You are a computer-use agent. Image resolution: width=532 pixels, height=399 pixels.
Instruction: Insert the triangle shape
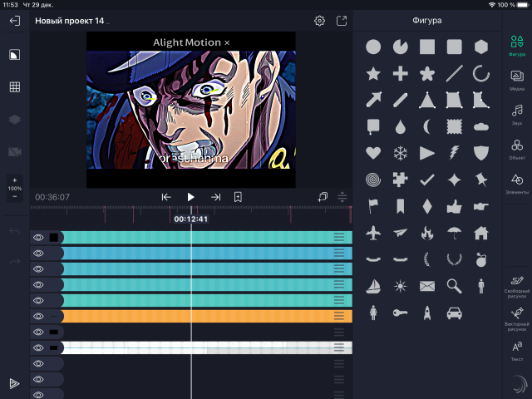tap(427, 101)
